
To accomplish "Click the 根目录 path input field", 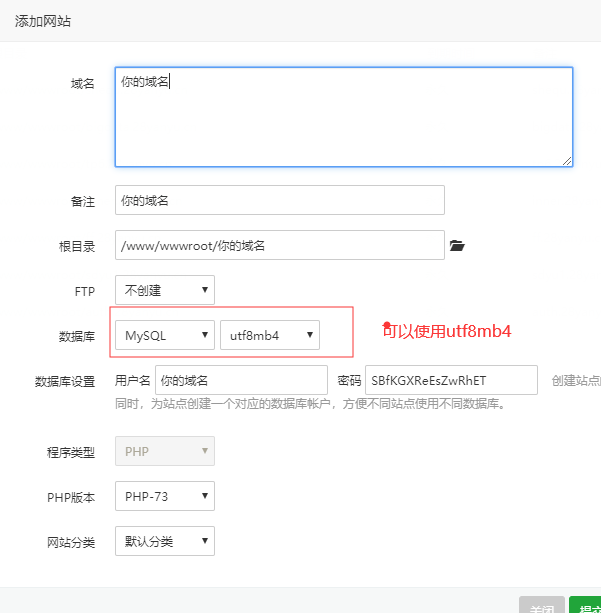I will tap(280, 245).
